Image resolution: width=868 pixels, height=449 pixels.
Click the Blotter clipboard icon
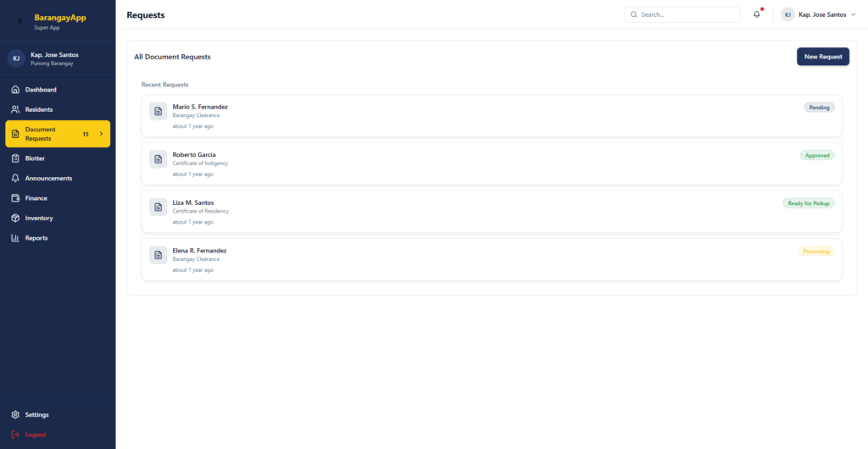click(15, 158)
